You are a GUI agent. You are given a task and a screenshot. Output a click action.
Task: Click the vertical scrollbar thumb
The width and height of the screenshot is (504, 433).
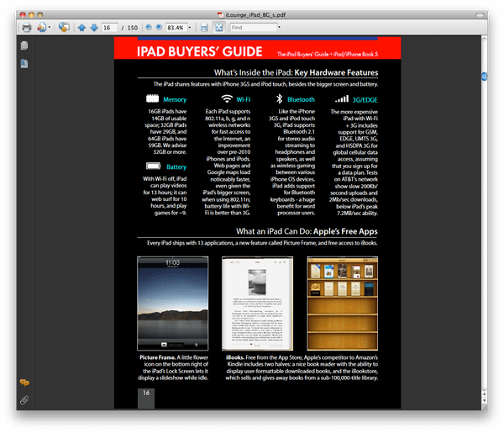point(484,77)
